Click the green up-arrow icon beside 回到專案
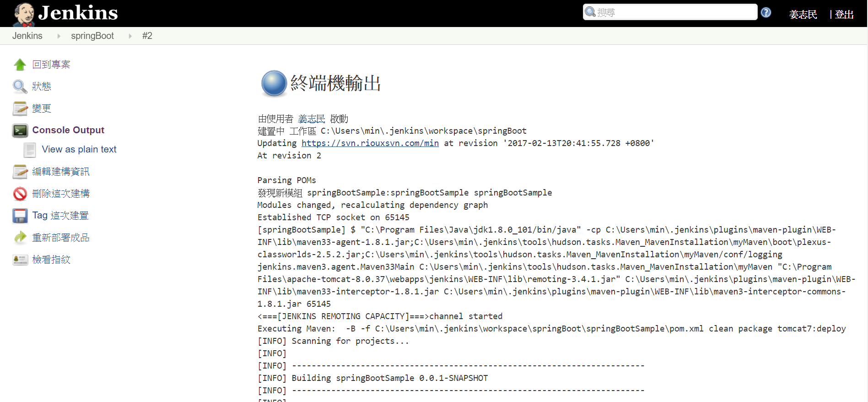This screenshot has height=402, width=868. [x=20, y=65]
